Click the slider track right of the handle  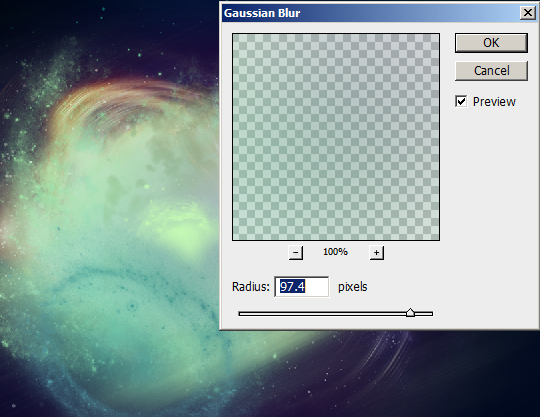(424, 314)
